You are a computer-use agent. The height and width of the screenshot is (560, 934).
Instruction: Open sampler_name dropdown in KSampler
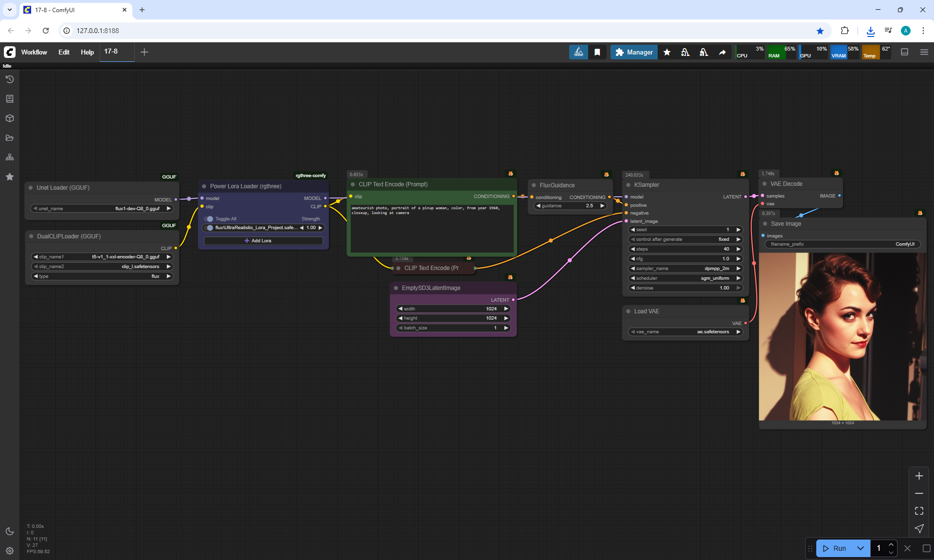coord(685,269)
